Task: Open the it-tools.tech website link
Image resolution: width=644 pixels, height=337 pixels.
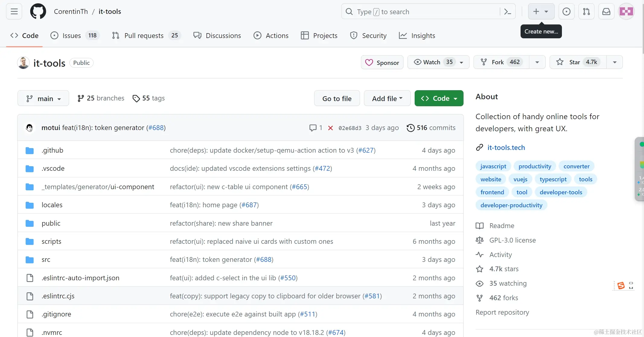Action: pos(506,148)
